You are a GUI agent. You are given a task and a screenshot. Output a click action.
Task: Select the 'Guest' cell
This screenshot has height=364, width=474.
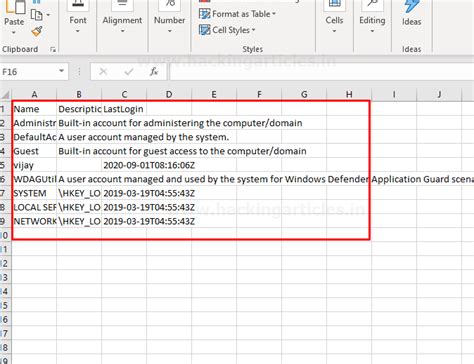point(34,151)
